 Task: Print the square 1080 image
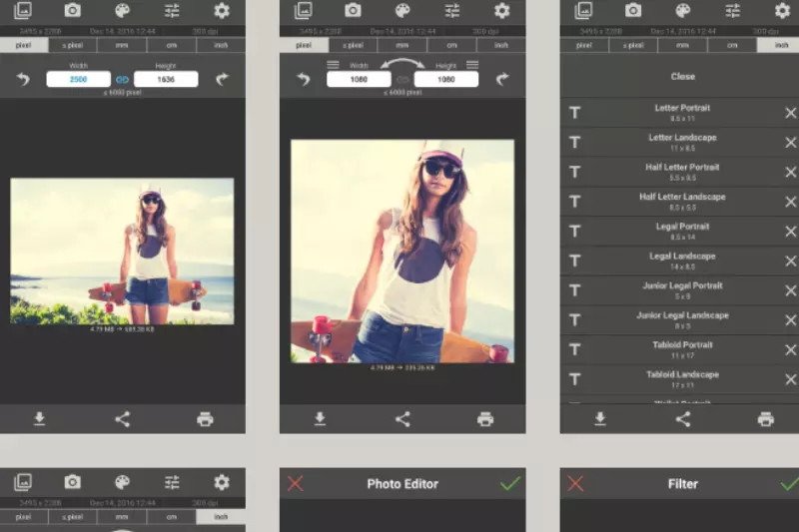[x=485, y=419]
